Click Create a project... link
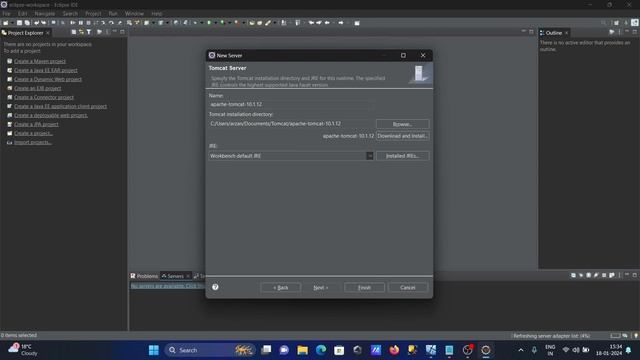 coord(33,133)
